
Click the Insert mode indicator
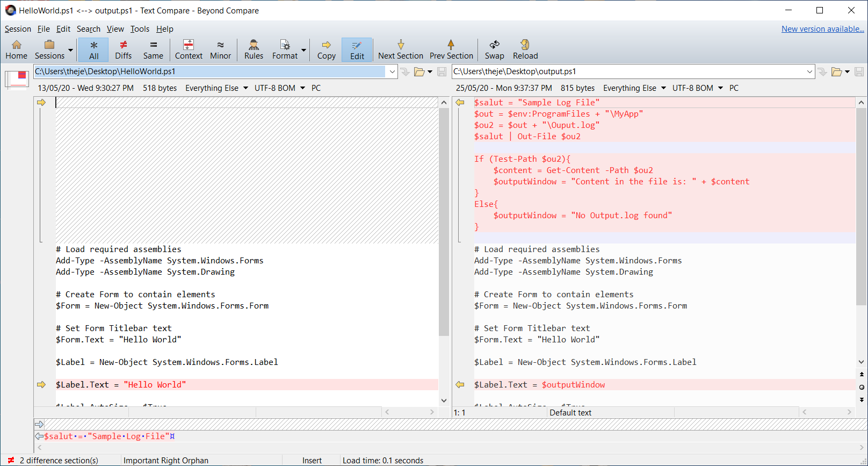(312, 461)
